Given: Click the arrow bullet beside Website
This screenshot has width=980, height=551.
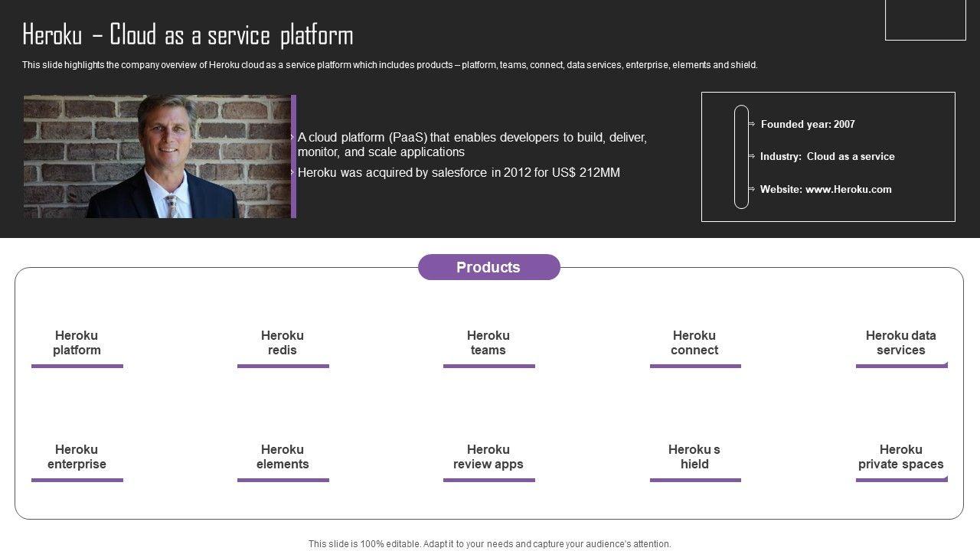Looking at the screenshot, I should point(752,189).
